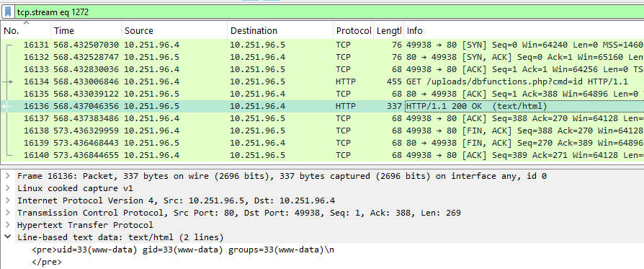Expand the Internet Protocol Version 4 node
644x269 pixels.
[x=7, y=200]
